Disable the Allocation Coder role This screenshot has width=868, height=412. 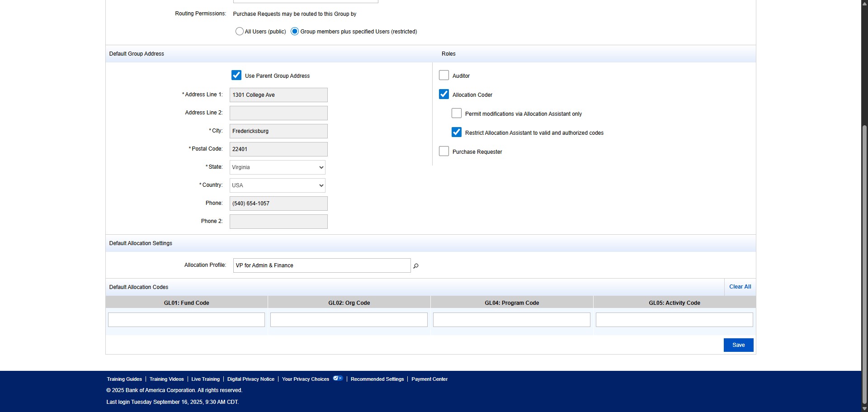coord(444,94)
